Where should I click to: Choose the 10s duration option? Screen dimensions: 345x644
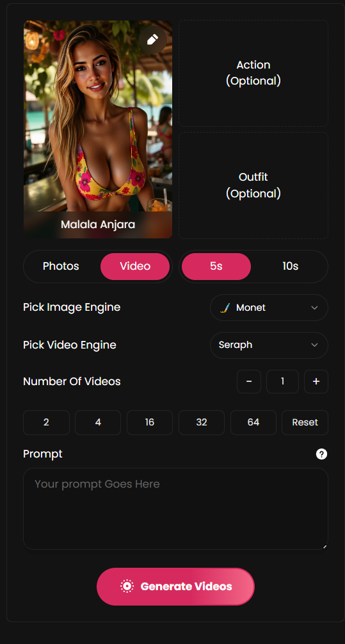290,266
